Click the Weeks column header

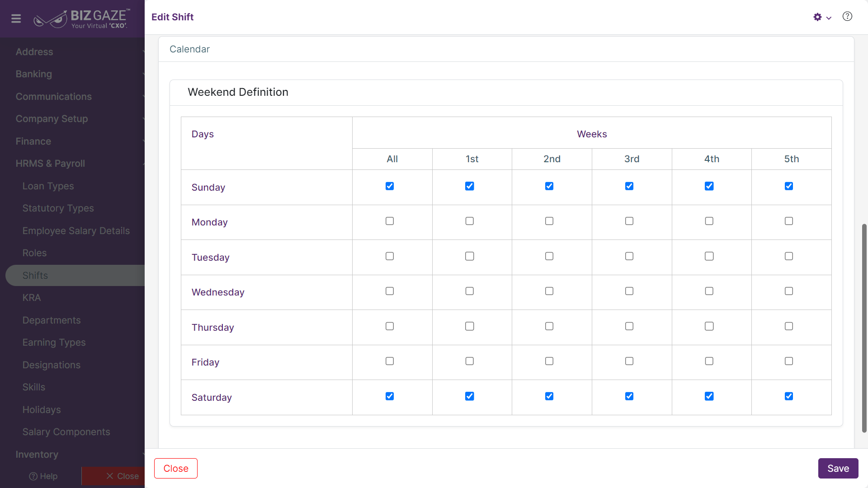tap(592, 134)
